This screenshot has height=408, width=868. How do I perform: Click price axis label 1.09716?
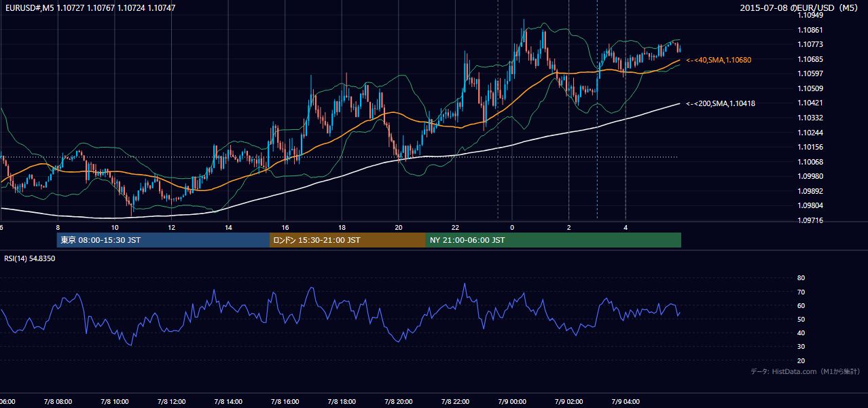810,220
